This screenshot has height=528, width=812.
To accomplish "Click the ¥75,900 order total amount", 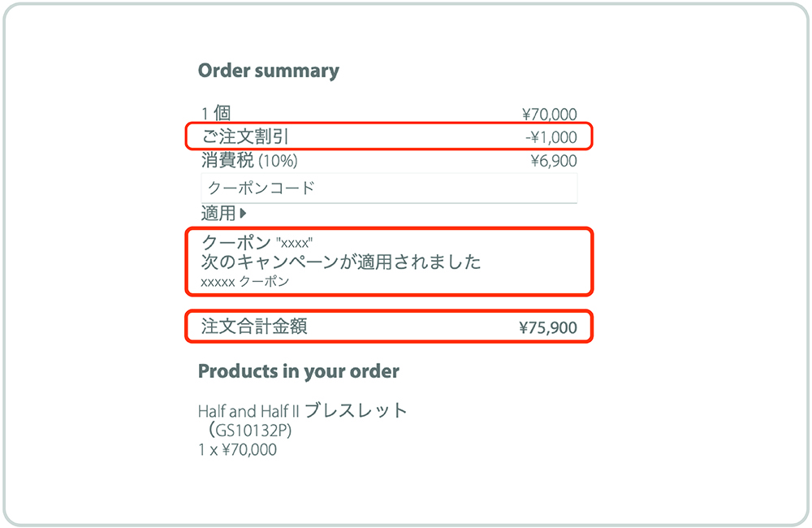I will [x=547, y=328].
